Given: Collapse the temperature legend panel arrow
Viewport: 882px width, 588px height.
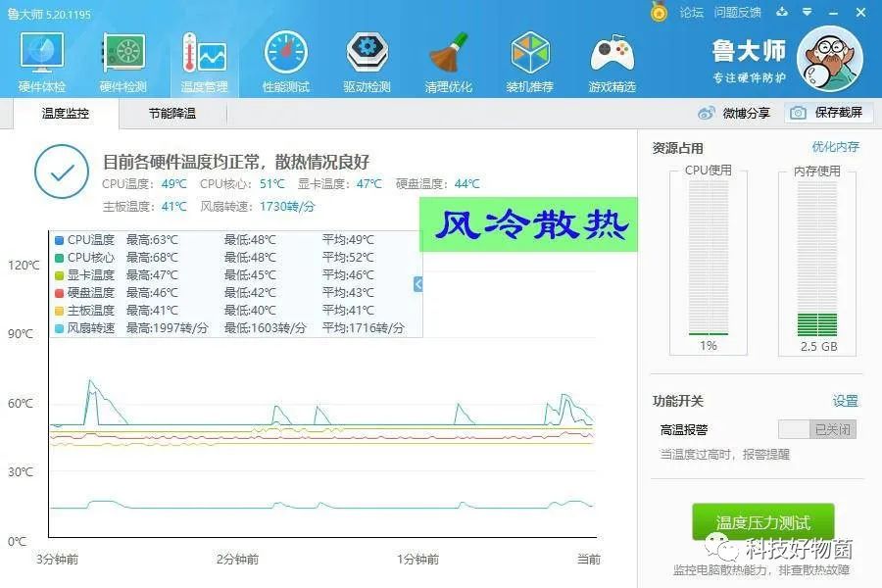Looking at the screenshot, I should click(417, 284).
